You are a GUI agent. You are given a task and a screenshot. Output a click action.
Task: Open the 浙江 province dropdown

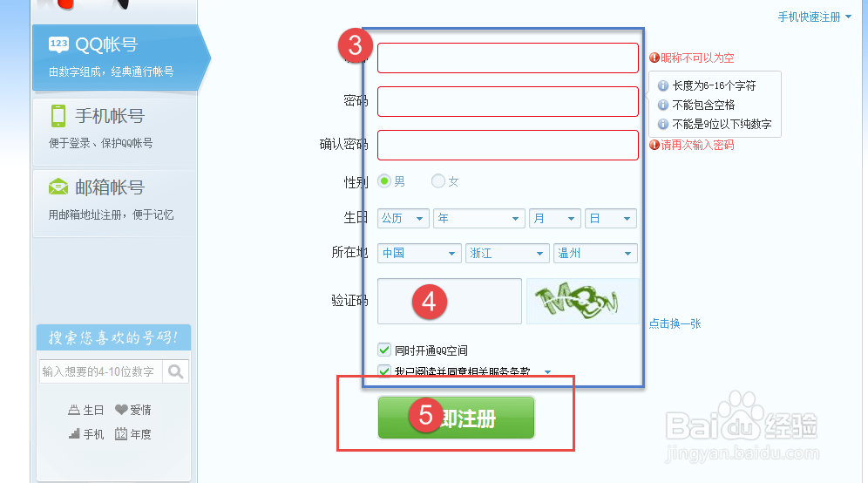pos(507,253)
